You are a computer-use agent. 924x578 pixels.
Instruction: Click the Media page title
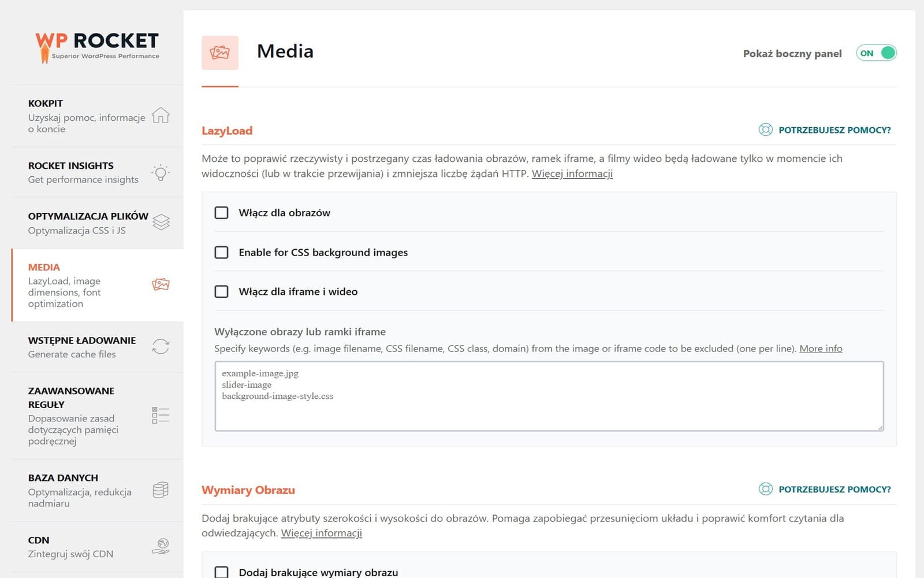tap(285, 51)
